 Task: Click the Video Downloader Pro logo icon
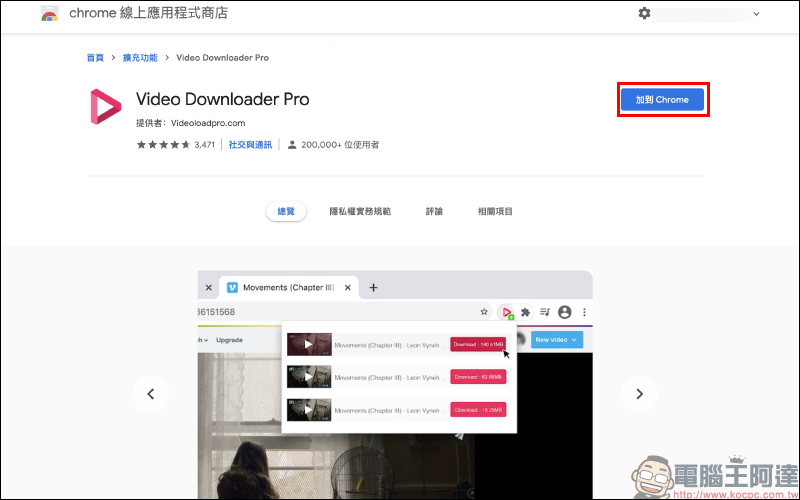[106, 107]
